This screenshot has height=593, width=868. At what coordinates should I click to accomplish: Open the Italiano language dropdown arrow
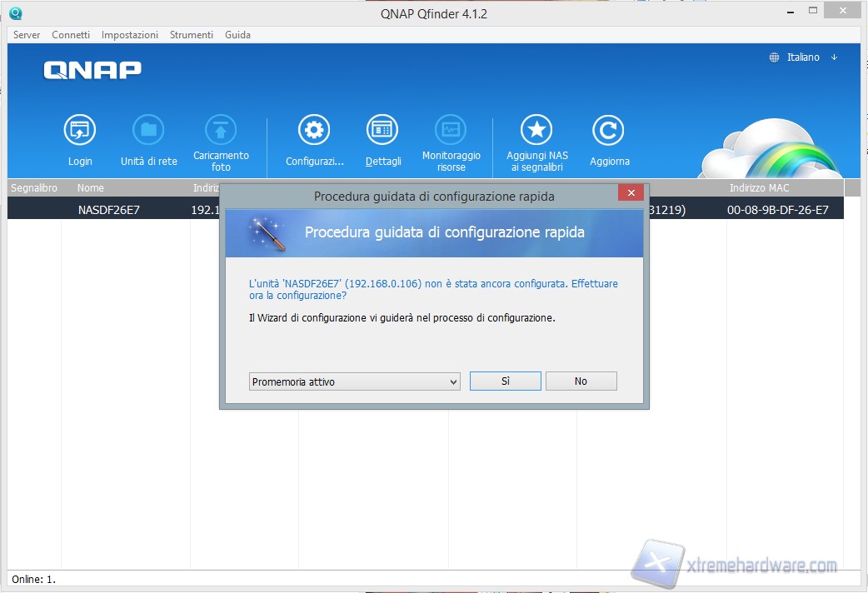tap(834, 57)
